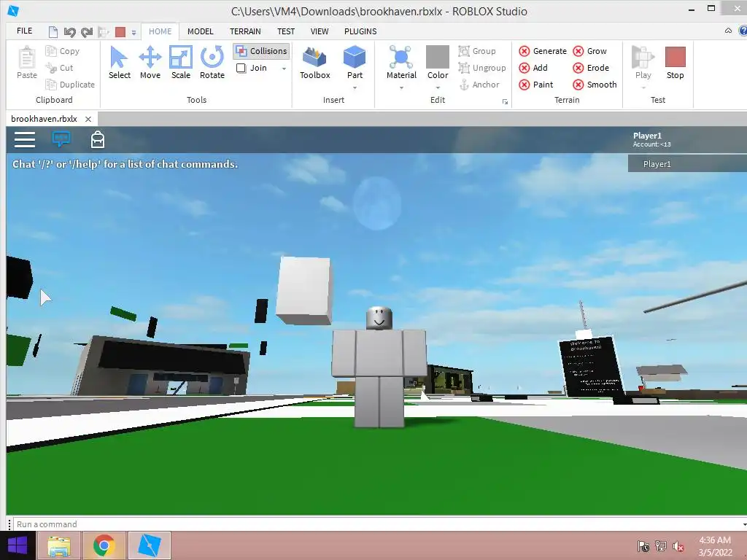Screen dimensions: 747x560
Task: Toggle the Collisions option
Action: pos(262,51)
